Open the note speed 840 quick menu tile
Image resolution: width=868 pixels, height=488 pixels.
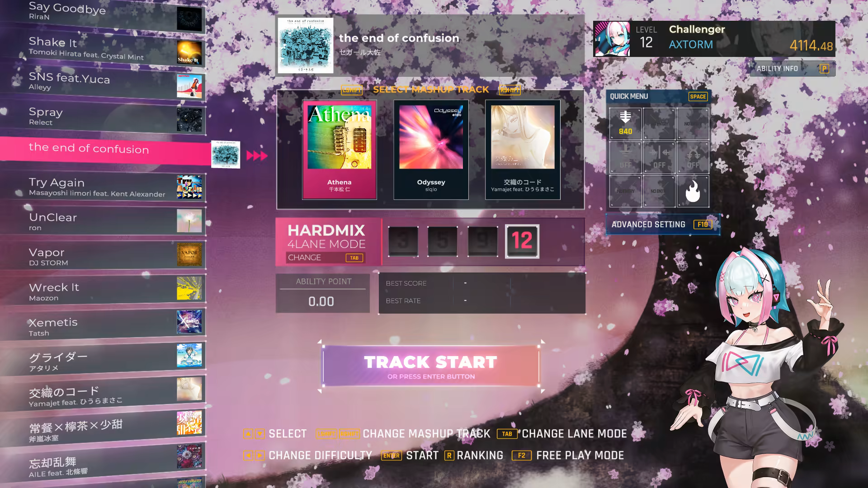625,123
